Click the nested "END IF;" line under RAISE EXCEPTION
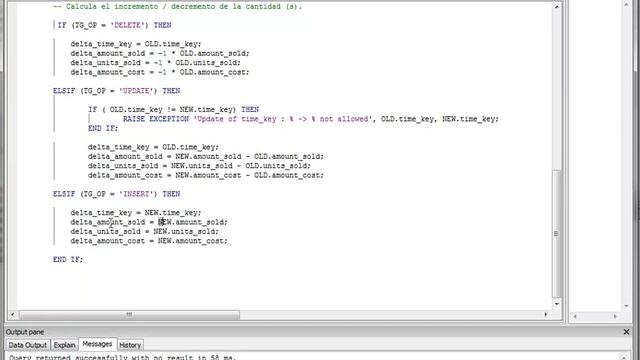 pyautogui.click(x=103, y=128)
